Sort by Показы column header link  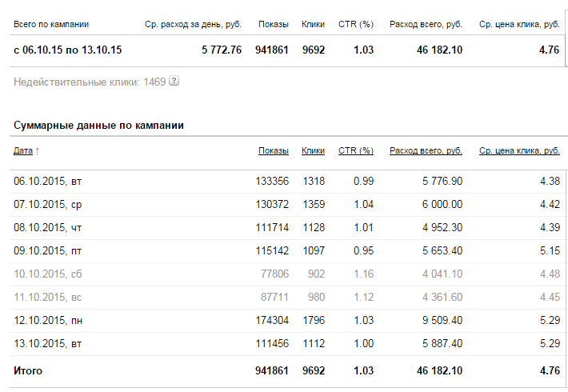274,150
